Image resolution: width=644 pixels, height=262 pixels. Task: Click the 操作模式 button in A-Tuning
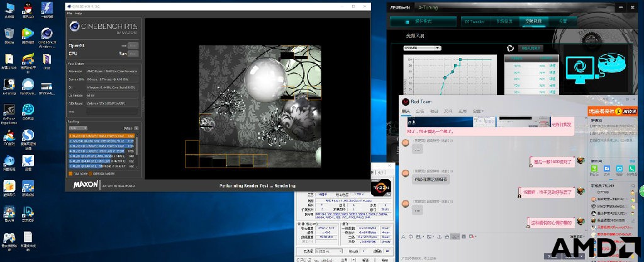pyautogui.click(x=423, y=21)
